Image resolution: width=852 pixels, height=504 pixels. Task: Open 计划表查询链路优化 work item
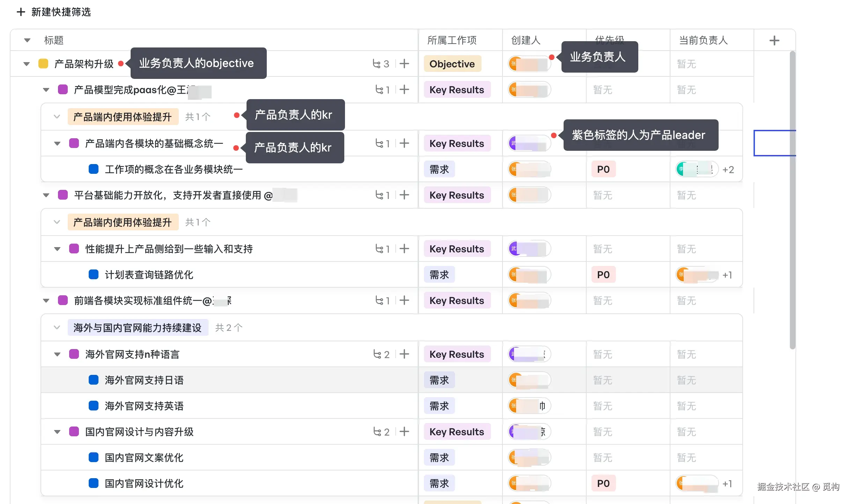(149, 275)
